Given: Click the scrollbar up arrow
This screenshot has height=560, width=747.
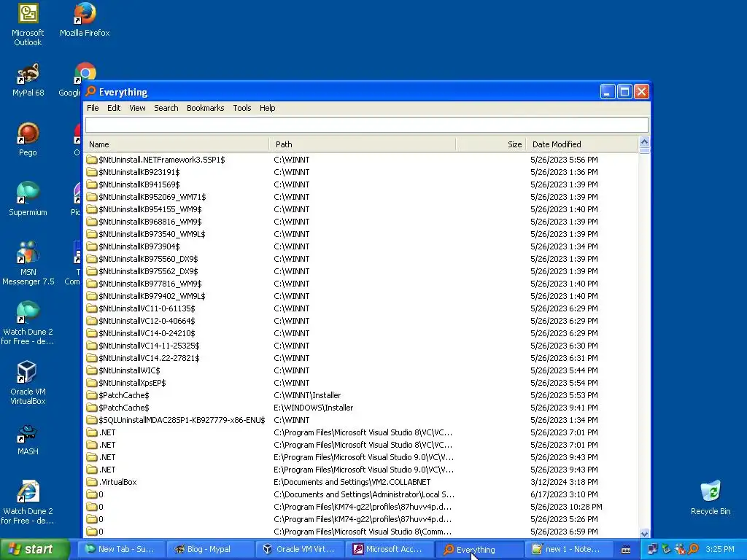Looking at the screenshot, I should point(644,141).
